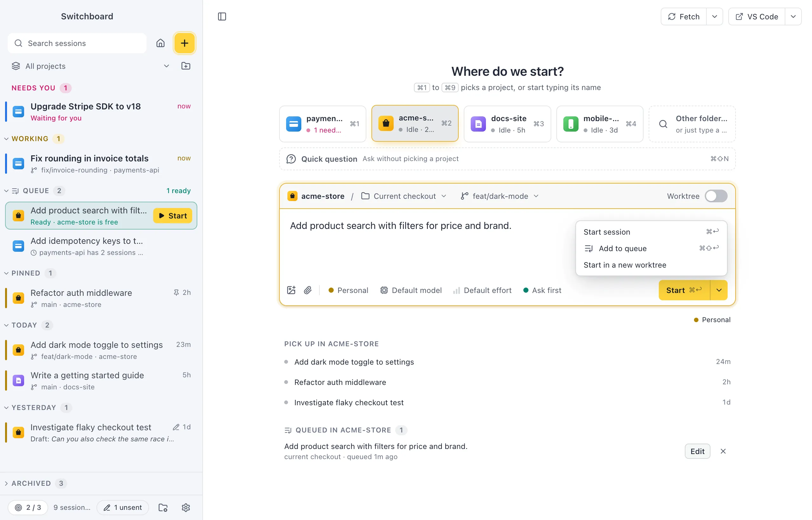Click the Fetch button
Viewport: 812px width, 520px height.
pyautogui.click(x=683, y=16)
